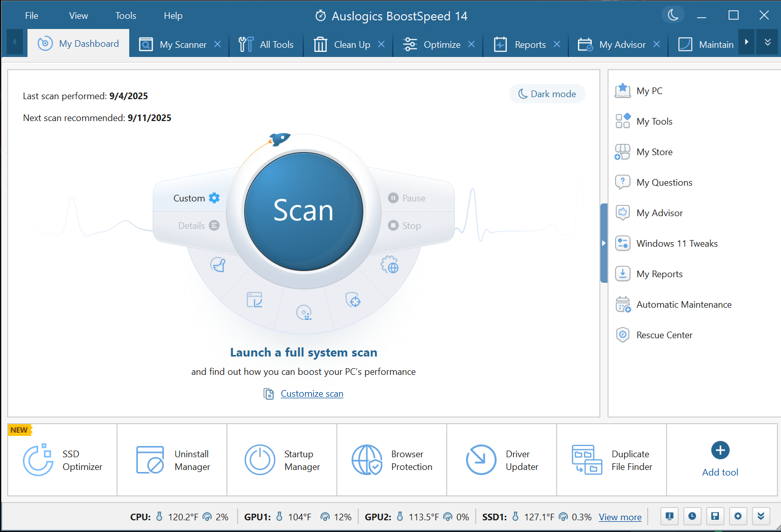This screenshot has height=532, width=781.
Task: Open My Questions in sidebar
Action: pos(654,183)
